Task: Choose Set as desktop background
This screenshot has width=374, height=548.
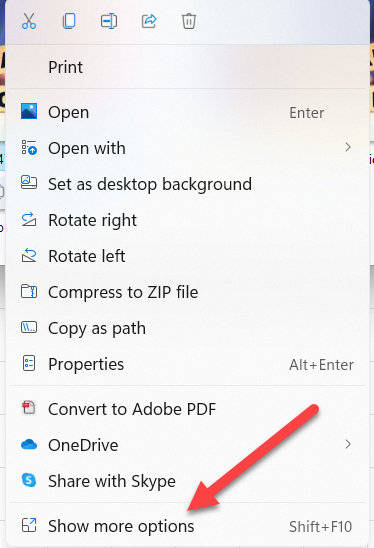Action: pos(187,184)
